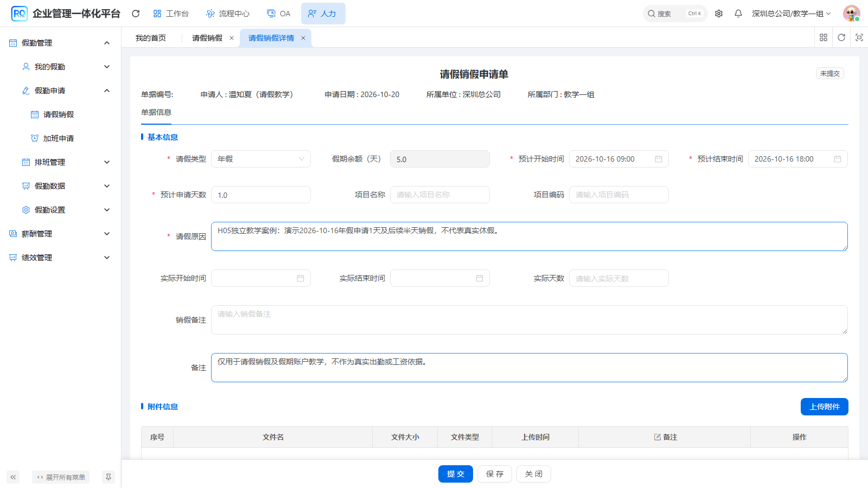
Task: Click the user avatar picture
Action: [851, 14]
